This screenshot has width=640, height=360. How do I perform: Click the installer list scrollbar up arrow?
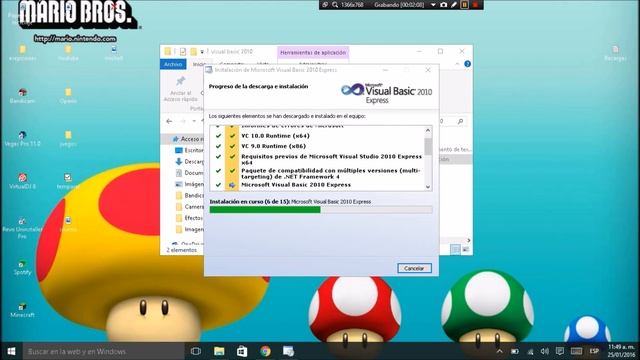coord(428,130)
